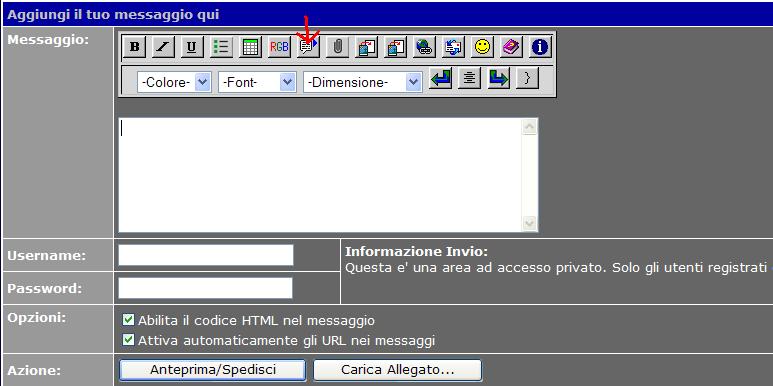Center the text with the center-align icon
This screenshot has width=773, height=386.
[x=469, y=79]
